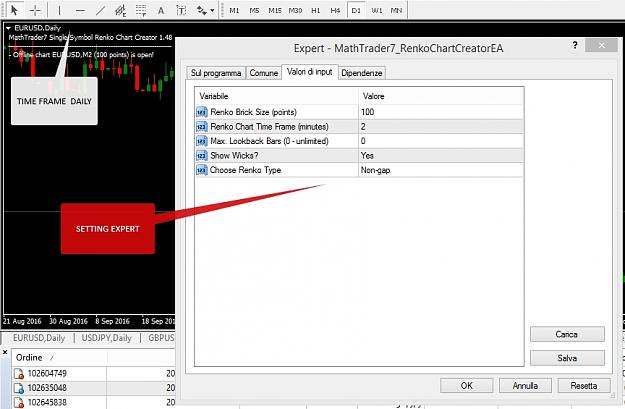This screenshot has height=409, width=625.
Task: Draw a vertical line tool
Action: click(59, 10)
